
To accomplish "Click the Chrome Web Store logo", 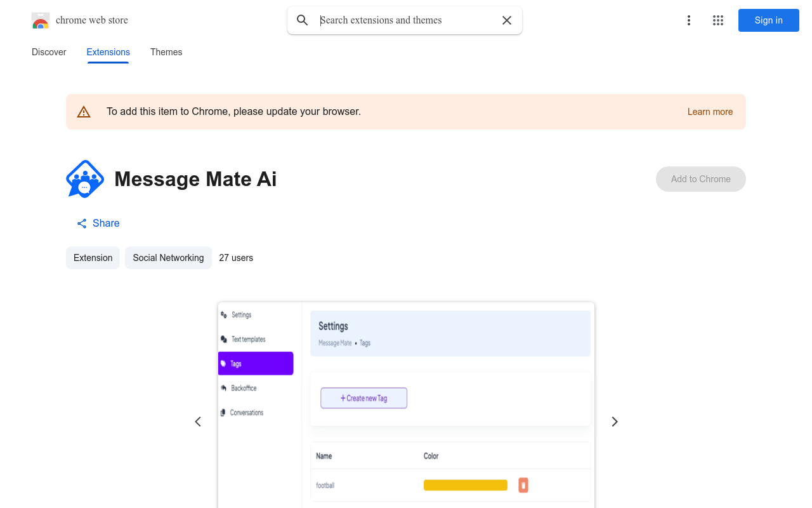I will pos(41,20).
